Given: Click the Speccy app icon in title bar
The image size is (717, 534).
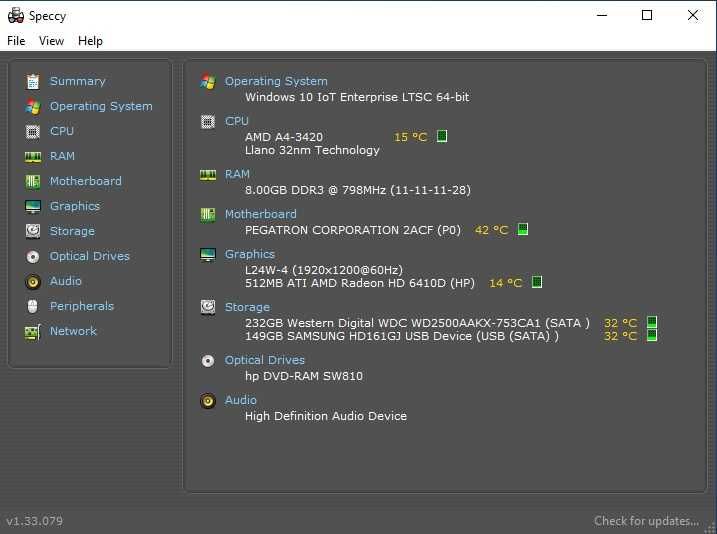Looking at the screenshot, I should coord(16,16).
